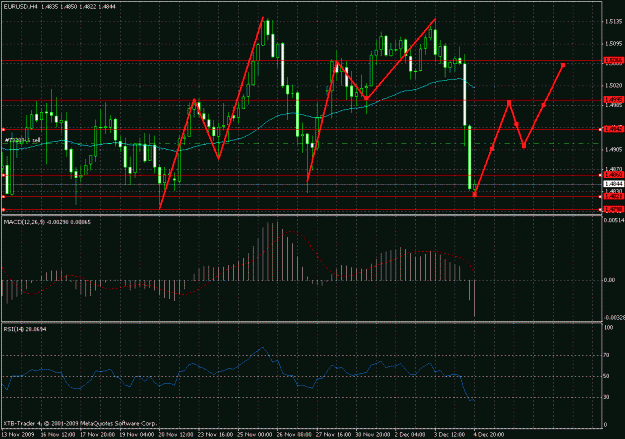Click the 19 Nov 04:00 time label
625x439 pixels.
click(137, 434)
